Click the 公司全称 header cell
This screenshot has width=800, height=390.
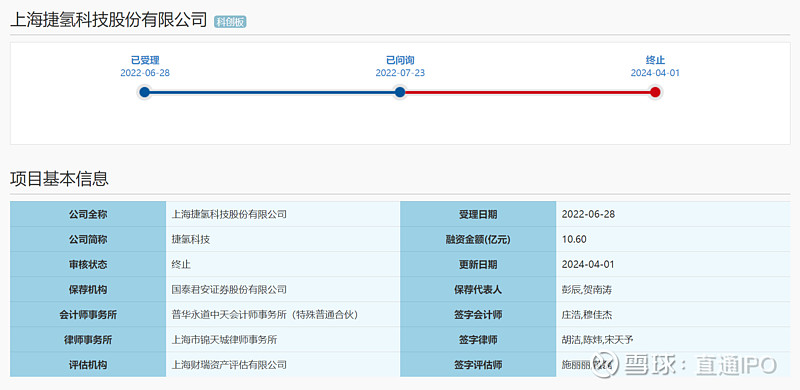[x=88, y=214]
